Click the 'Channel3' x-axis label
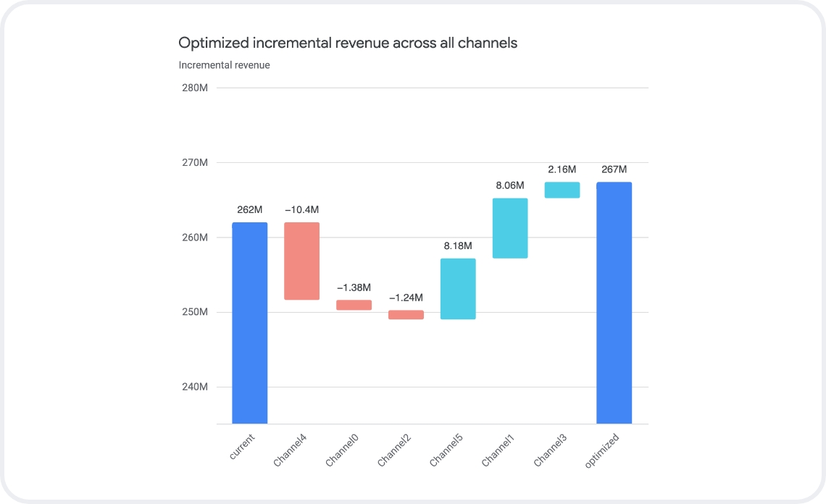 (x=550, y=450)
